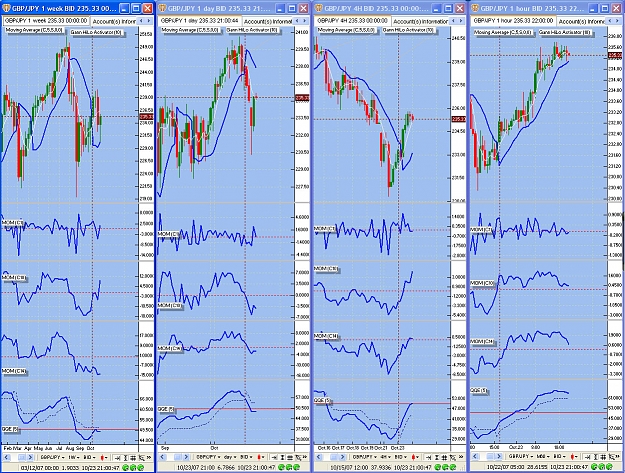Click vertical scale icon in daily window toolbar
625x473 pixels.
282,457
